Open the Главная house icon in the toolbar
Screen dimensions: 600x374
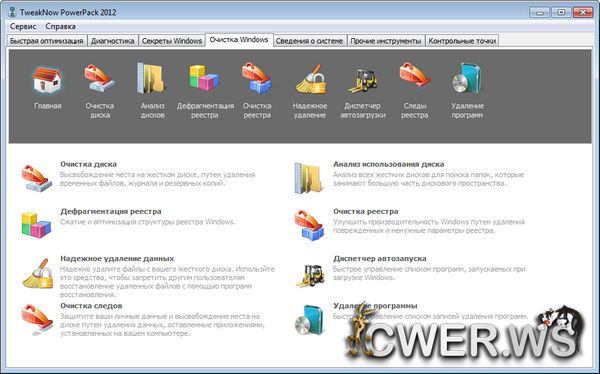pyautogui.click(x=47, y=80)
